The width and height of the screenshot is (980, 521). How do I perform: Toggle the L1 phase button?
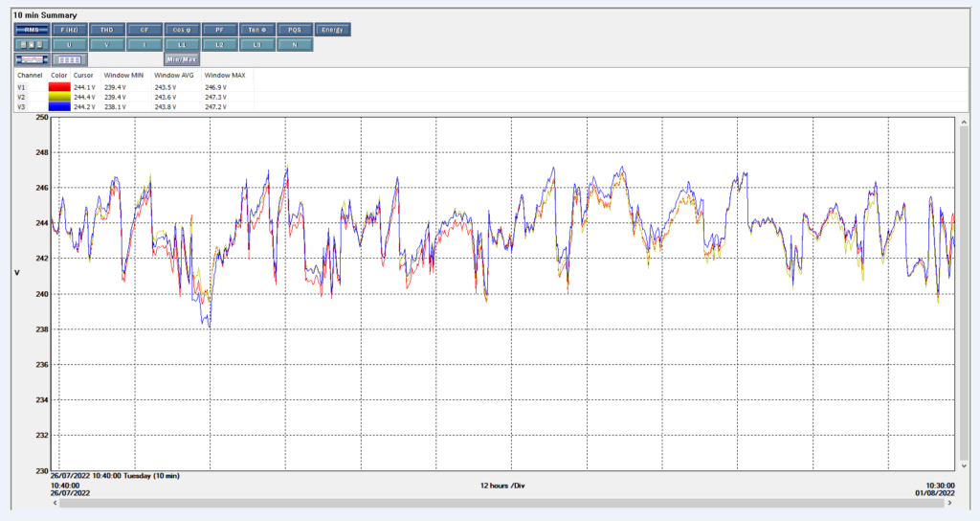pyautogui.click(x=182, y=45)
